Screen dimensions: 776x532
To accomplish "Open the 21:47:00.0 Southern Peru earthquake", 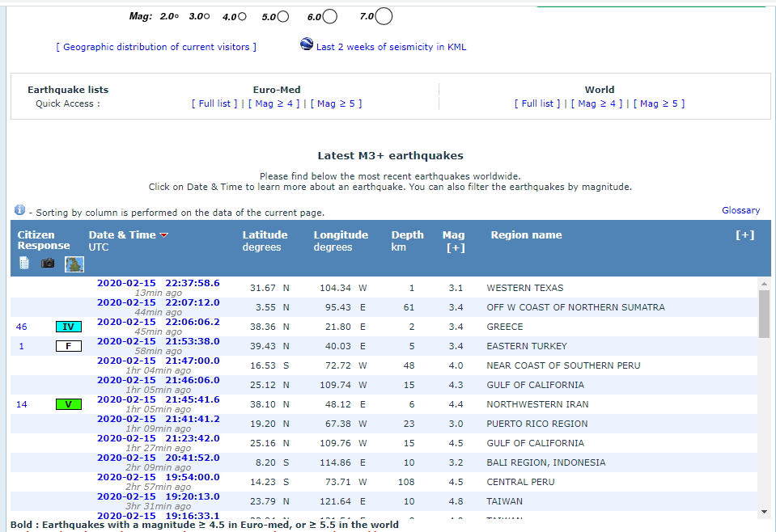I will (x=159, y=361).
